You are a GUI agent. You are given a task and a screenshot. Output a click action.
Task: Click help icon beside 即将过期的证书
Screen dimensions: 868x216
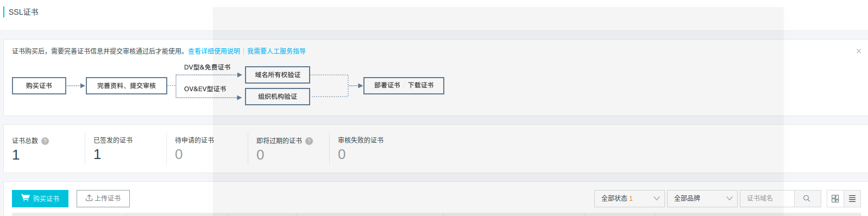(309, 141)
